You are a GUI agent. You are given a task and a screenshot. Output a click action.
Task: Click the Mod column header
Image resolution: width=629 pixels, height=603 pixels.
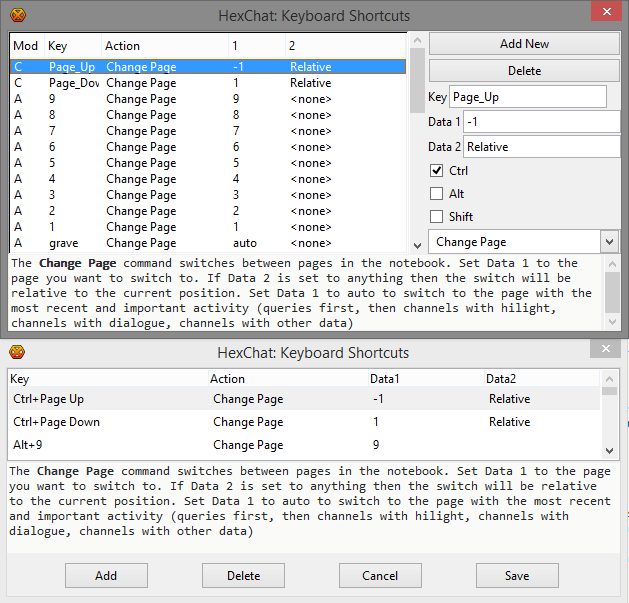[26, 46]
